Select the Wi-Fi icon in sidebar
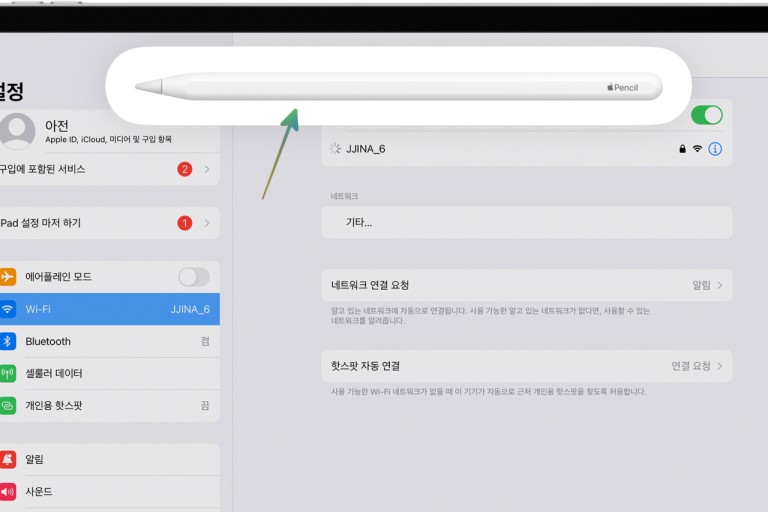Viewport: 768px width, 512px height. click(x=7, y=309)
